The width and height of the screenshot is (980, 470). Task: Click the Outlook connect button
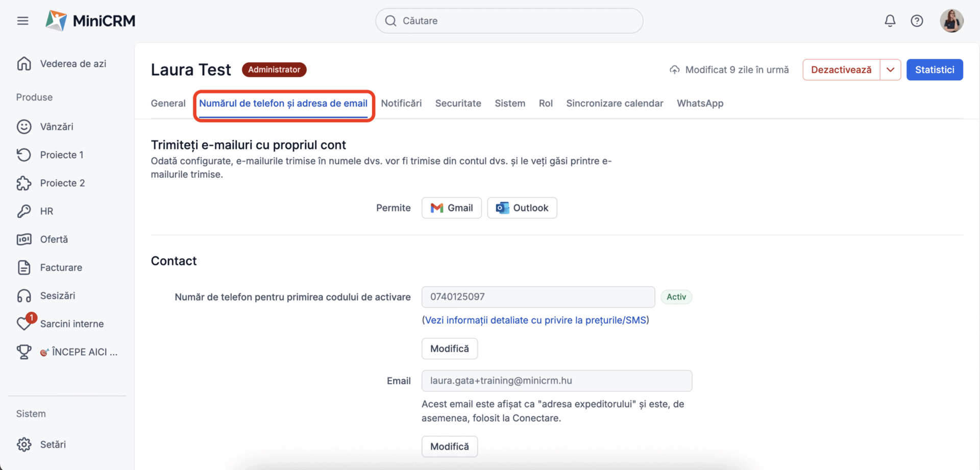522,208
